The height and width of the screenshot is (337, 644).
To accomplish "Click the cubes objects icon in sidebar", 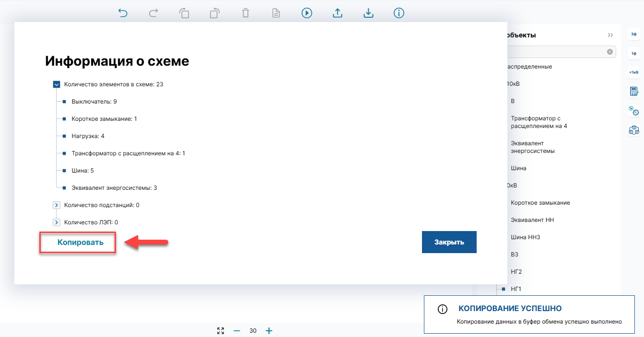I will coord(634,130).
